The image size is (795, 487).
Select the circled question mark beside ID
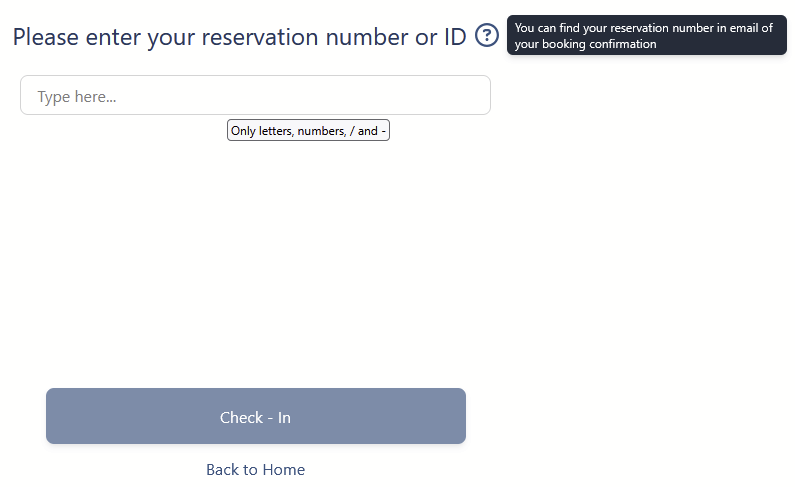click(x=486, y=36)
